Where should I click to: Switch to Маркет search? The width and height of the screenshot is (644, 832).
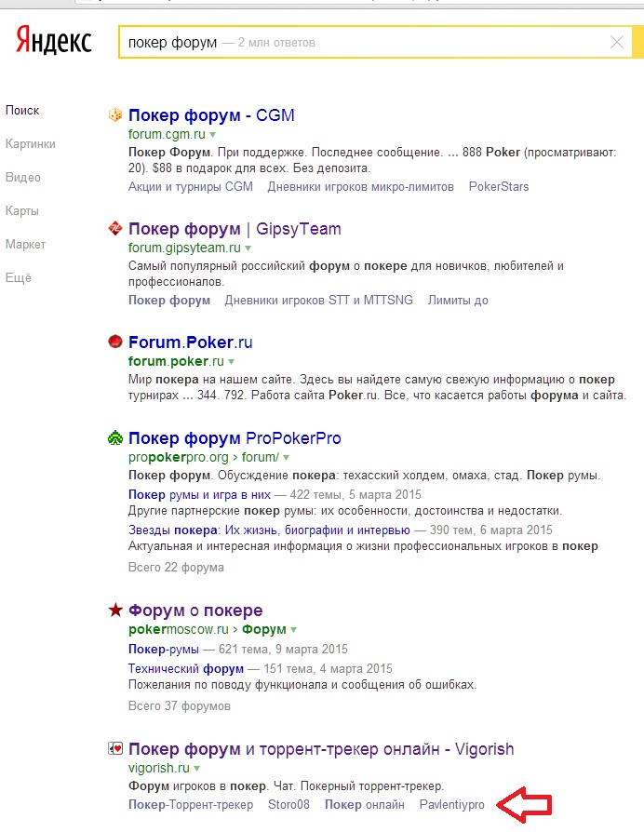pyautogui.click(x=25, y=244)
